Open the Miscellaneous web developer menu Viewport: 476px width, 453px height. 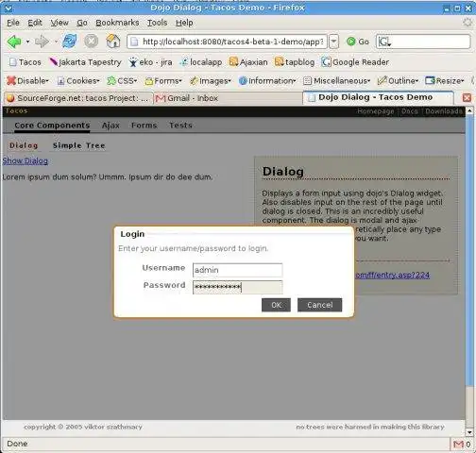tap(337, 81)
